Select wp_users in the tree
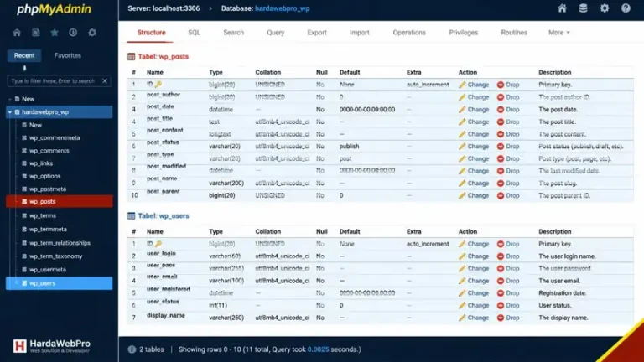This screenshot has width=644, height=362. tap(60, 283)
